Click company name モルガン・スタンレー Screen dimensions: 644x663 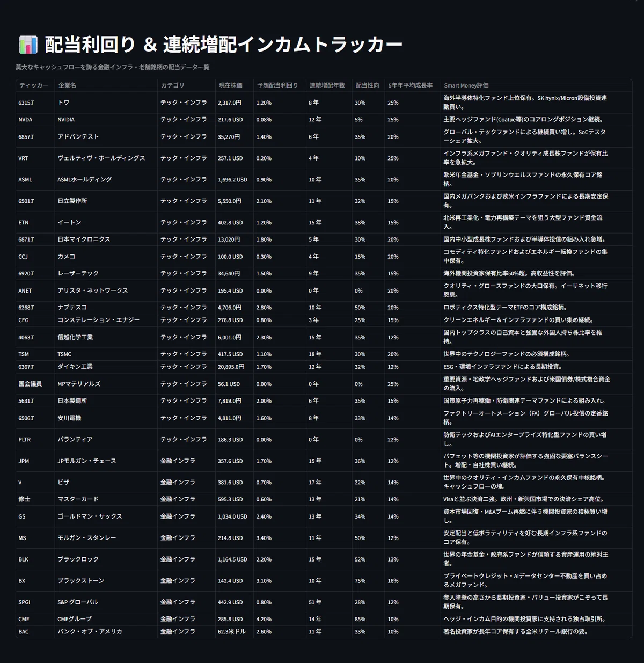pyautogui.click(x=106, y=538)
